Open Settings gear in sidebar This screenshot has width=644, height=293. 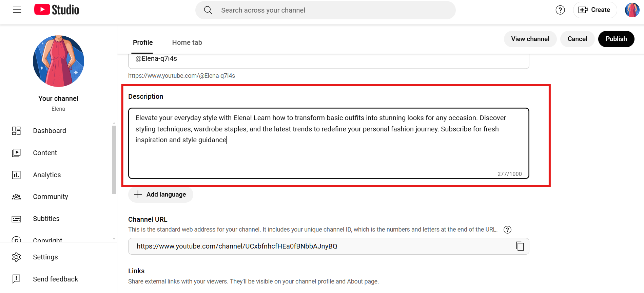pos(16,257)
